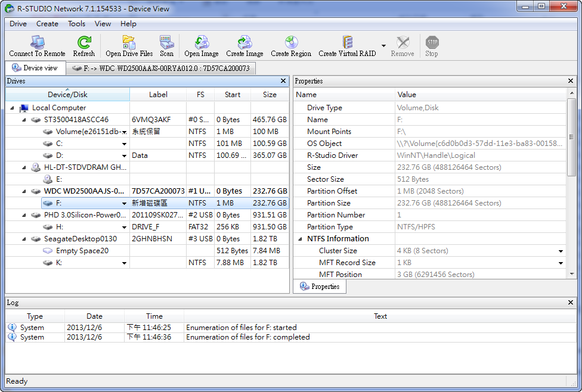Screen dimensions: 582x392
Task: Click the Connect To Remote toolbar icon
Action: point(38,42)
